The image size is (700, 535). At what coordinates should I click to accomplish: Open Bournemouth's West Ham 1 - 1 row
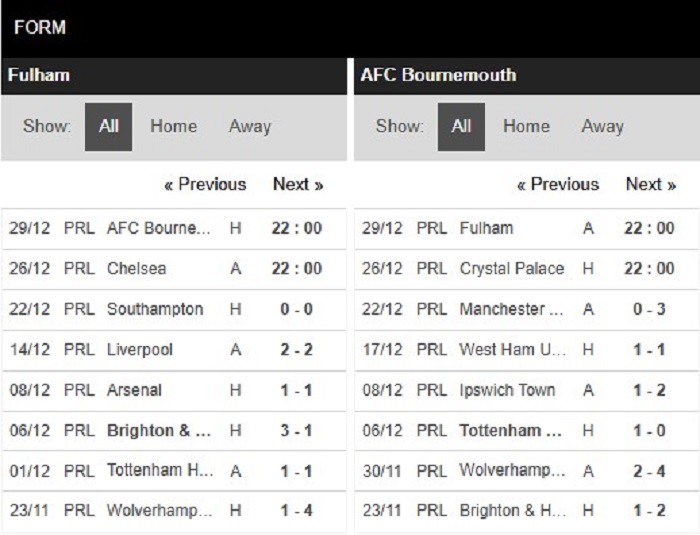coord(527,351)
